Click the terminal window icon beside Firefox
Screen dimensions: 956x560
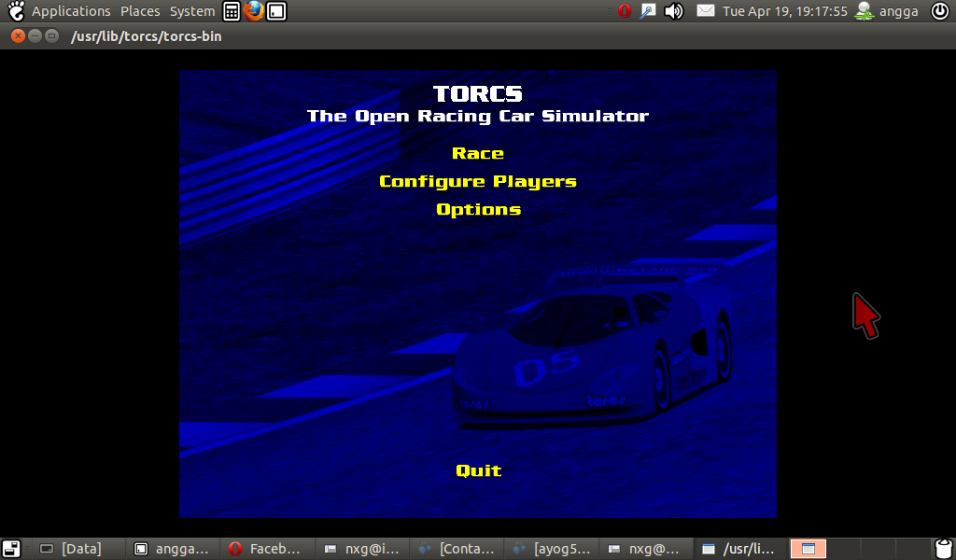coord(274,11)
